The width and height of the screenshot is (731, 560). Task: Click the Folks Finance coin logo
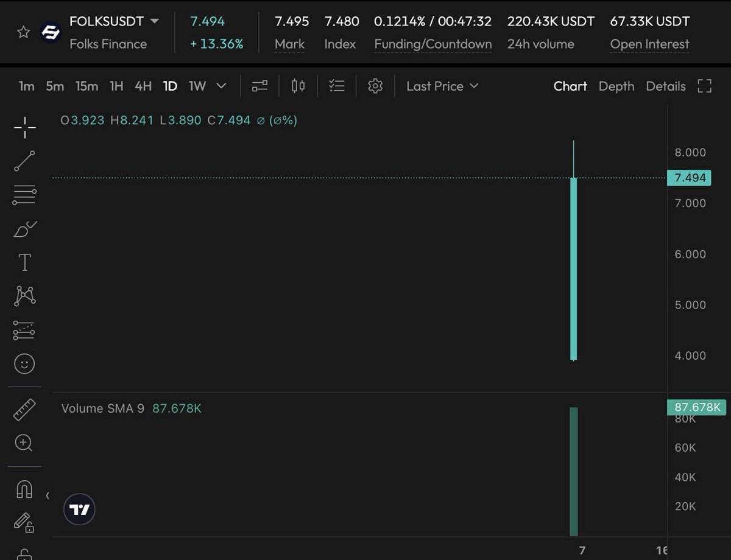[51, 32]
